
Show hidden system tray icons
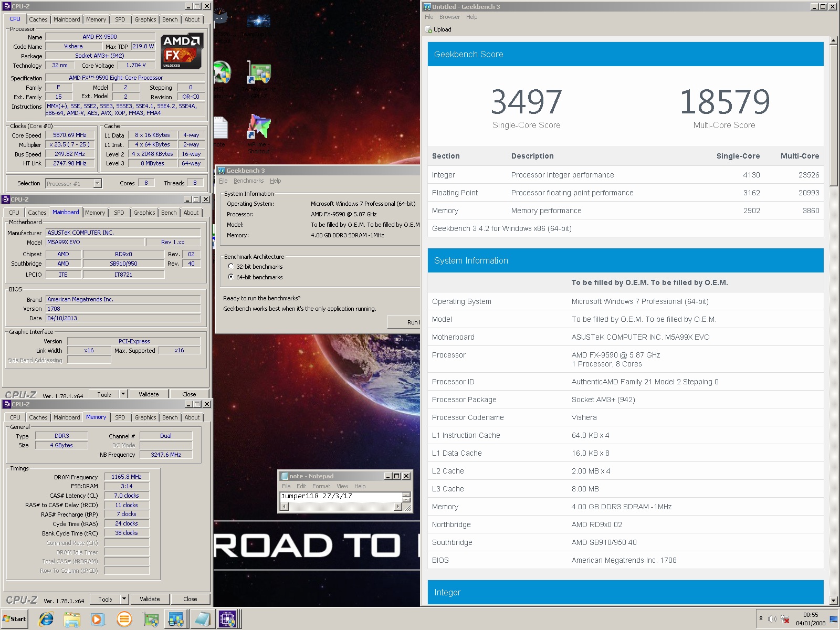(761, 619)
